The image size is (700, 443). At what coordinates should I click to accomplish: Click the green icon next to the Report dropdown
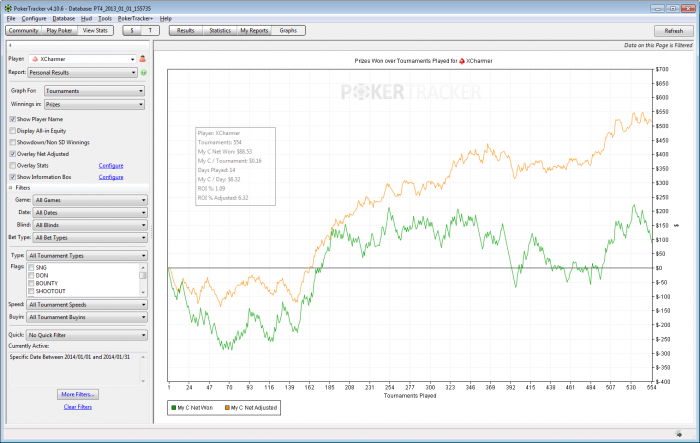144,72
